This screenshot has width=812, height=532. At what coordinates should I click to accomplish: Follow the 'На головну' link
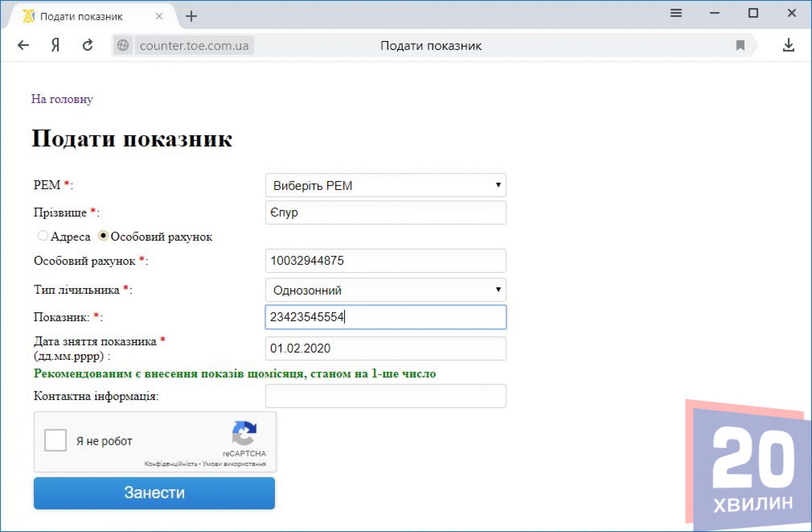[x=62, y=99]
